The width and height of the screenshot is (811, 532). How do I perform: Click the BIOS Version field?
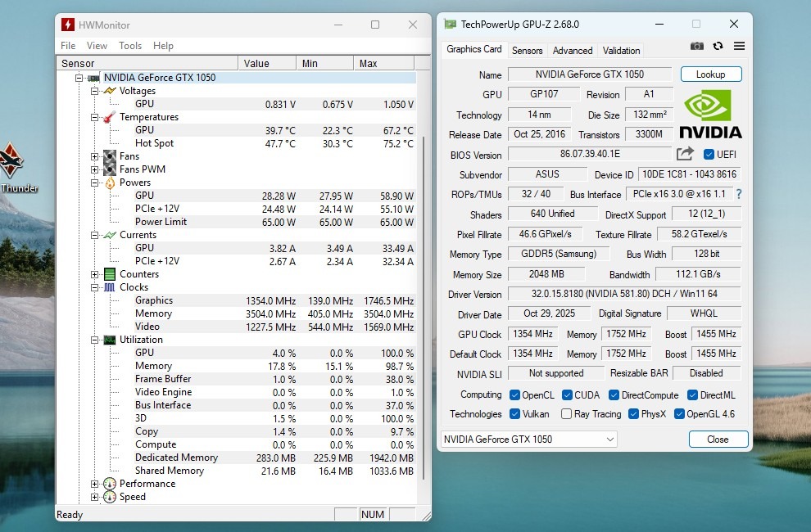tap(590, 154)
